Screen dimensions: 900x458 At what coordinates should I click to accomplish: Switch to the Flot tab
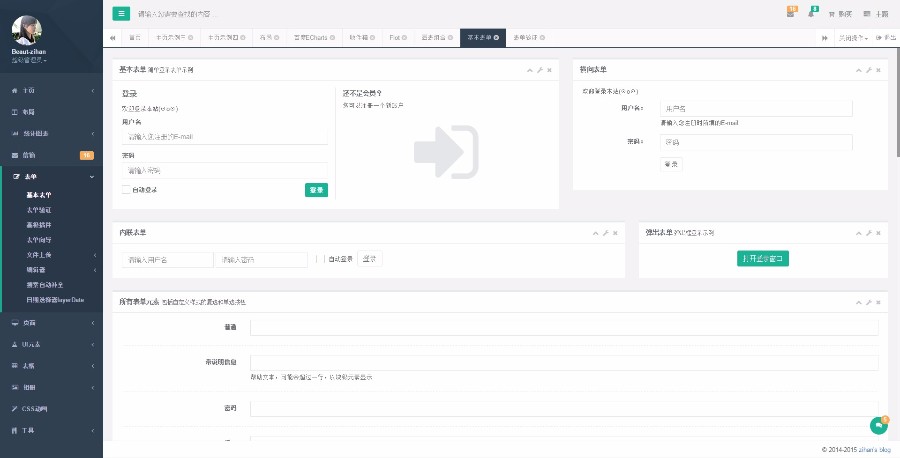tap(398, 38)
